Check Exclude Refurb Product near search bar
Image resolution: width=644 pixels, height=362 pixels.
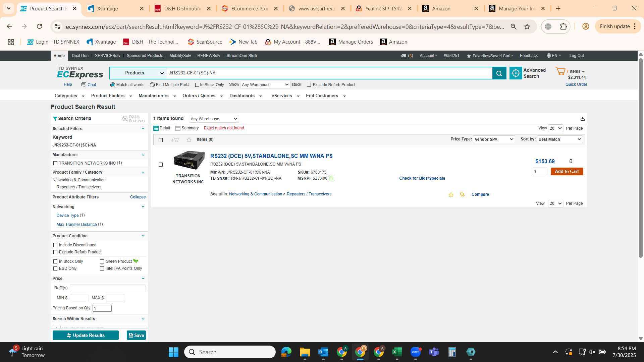[x=309, y=85]
